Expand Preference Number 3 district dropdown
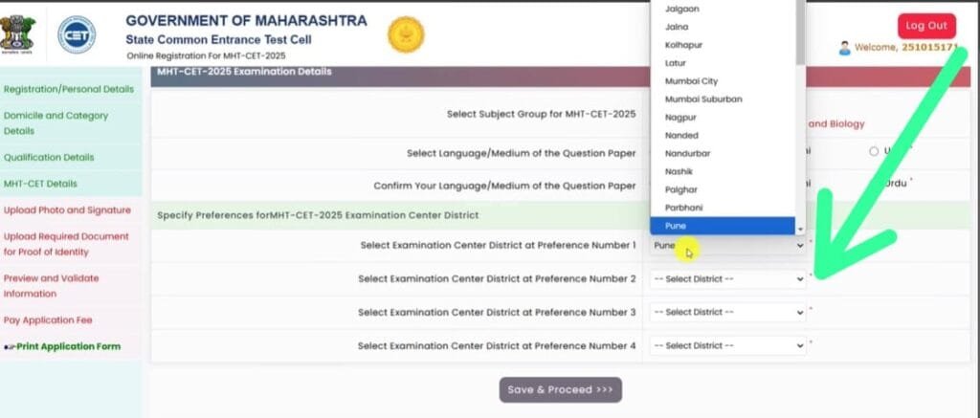The width and height of the screenshot is (980, 418). coord(727,312)
